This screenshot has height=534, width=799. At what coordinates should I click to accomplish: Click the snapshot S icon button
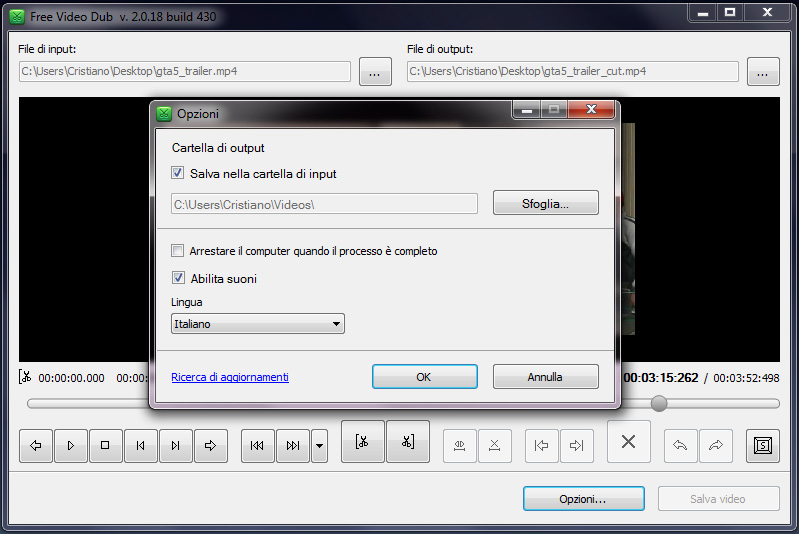(763, 446)
